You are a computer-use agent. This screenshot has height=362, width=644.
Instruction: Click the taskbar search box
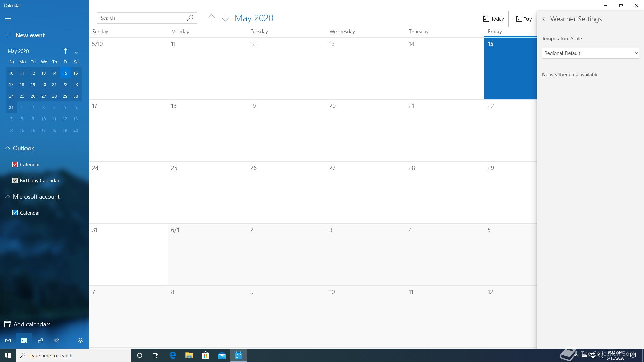coord(74,355)
